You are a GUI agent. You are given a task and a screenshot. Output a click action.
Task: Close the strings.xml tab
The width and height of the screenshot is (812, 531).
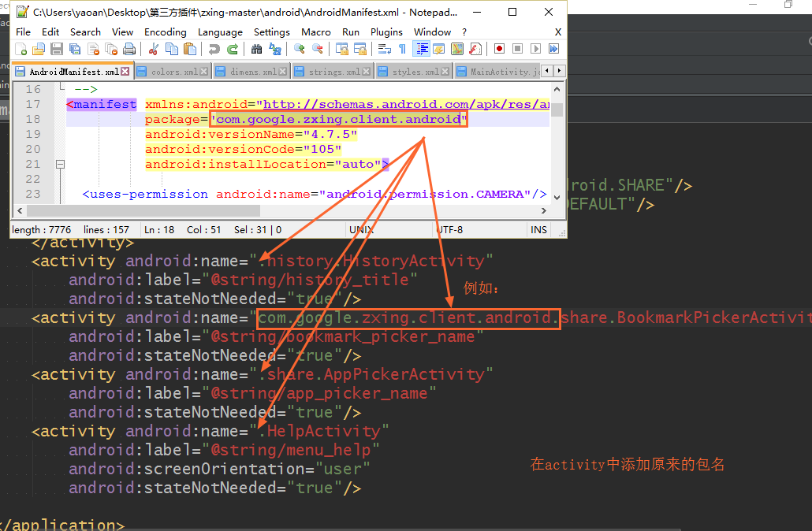pos(367,72)
